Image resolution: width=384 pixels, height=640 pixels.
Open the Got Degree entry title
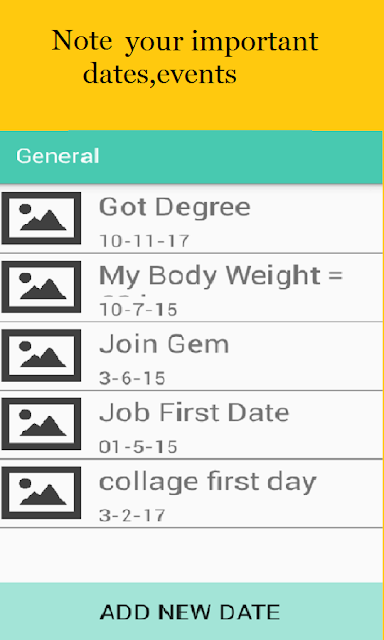pyautogui.click(x=175, y=207)
